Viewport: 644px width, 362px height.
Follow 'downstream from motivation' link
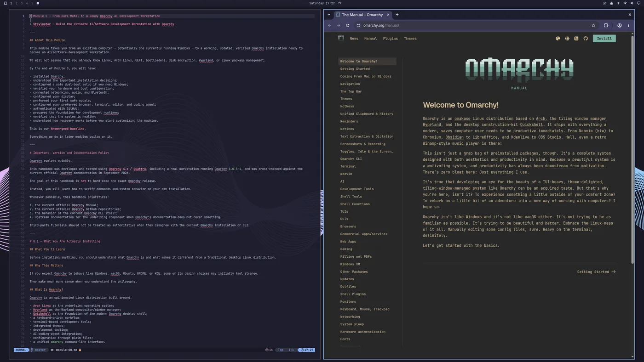[x=575, y=166]
